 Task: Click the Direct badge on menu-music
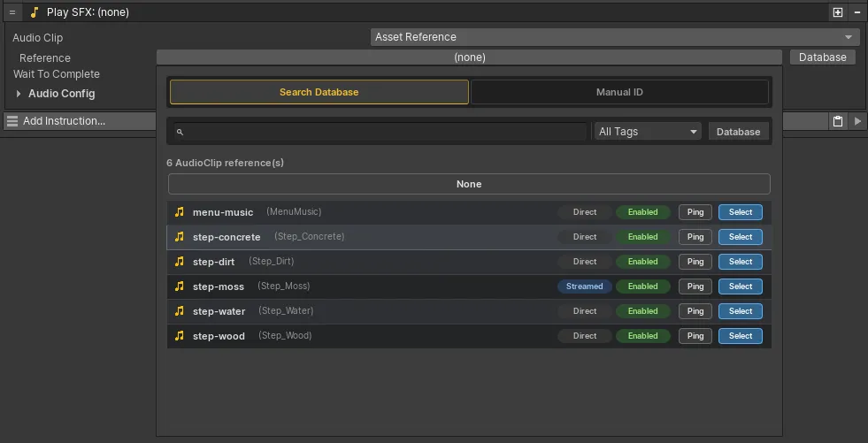coord(585,212)
